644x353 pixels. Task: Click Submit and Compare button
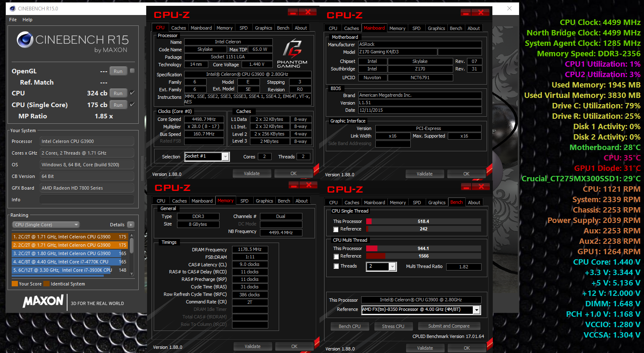pos(449,326)
